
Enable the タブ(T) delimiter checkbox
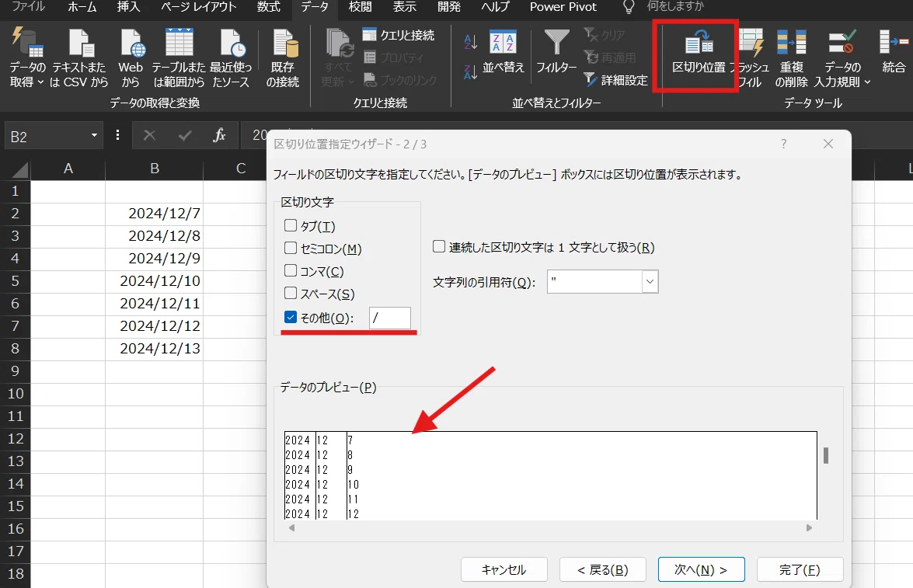pyautogui.click(x=291, y=225)
